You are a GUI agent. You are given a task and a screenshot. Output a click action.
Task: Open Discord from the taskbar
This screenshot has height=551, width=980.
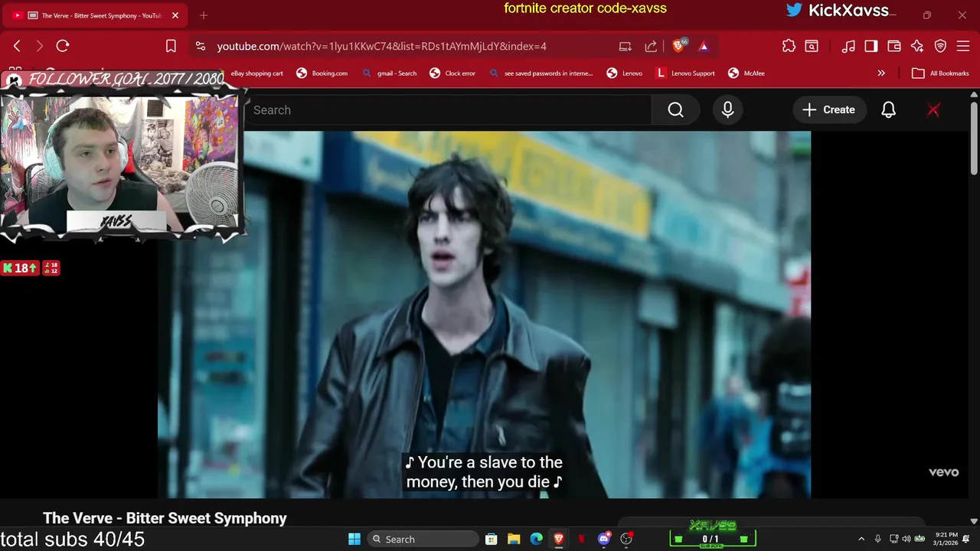604,539
